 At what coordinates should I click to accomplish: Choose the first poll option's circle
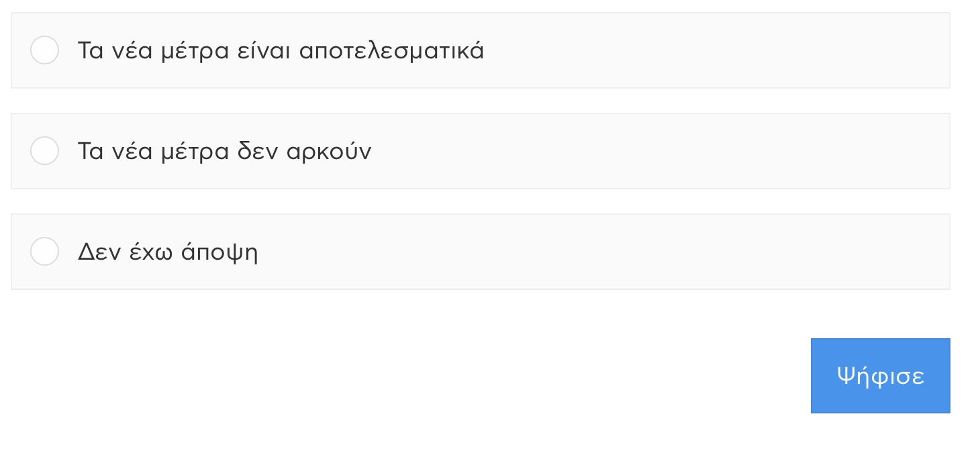pos(44,50)
